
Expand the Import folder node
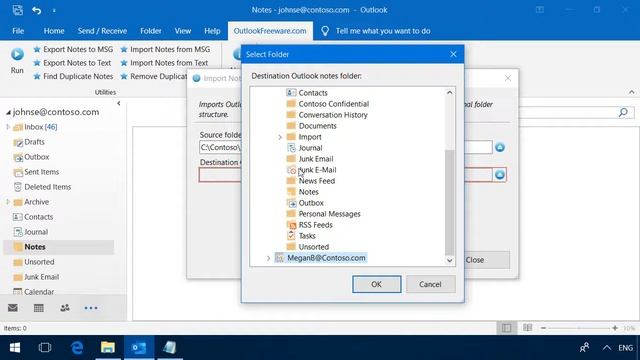[x=280, y=137]
